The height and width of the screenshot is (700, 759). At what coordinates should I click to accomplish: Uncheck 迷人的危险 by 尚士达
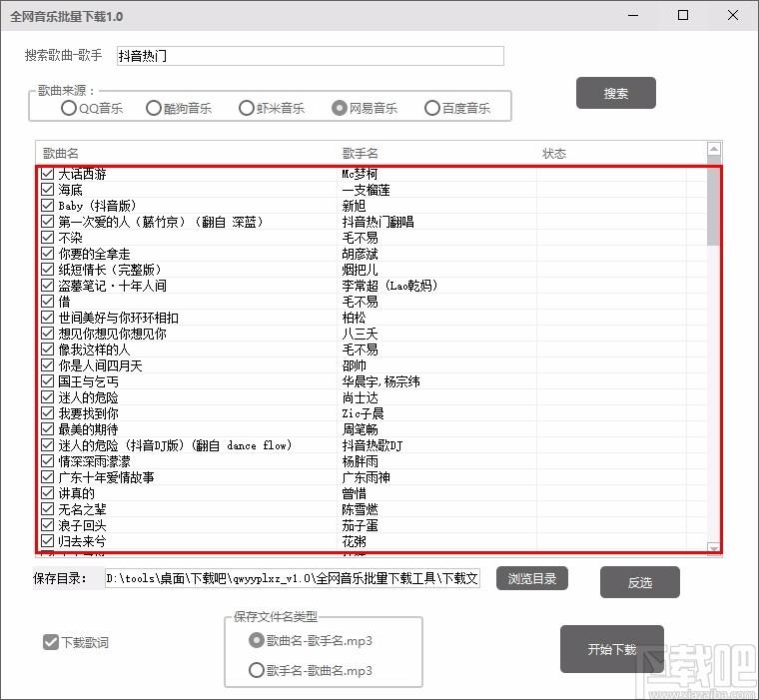point(48,397)
